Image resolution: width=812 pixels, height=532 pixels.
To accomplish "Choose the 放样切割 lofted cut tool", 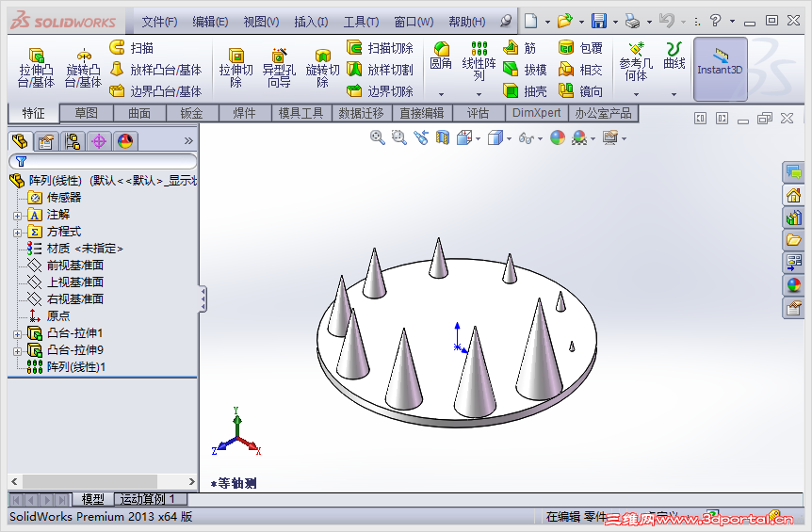I will click(x=381, y=70).
